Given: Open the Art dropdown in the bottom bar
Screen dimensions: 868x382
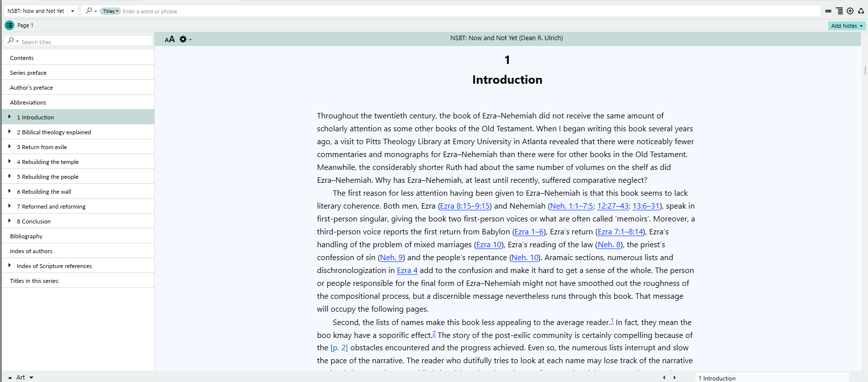Looking at the screenshot, I should [31, 378].
